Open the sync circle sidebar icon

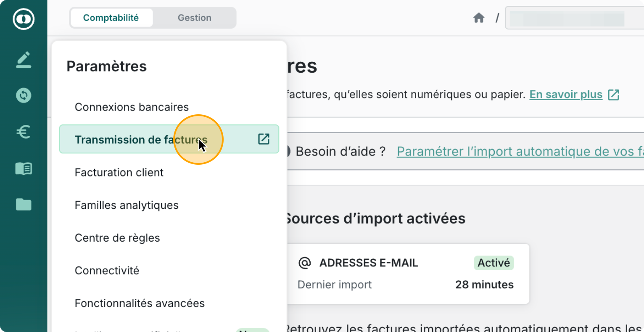pyautogui.click(x=24, y=95)
